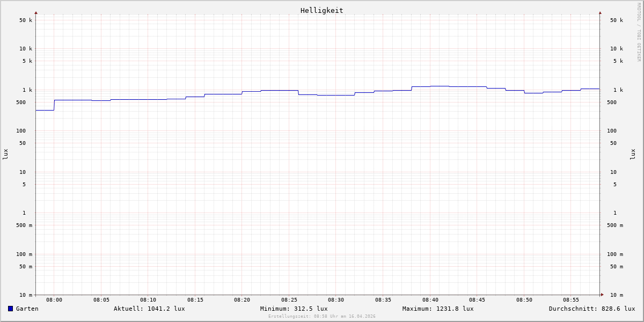Select the 08:40 time axis label
Screen dimensions: 644x322
click(x=430, y=300)
